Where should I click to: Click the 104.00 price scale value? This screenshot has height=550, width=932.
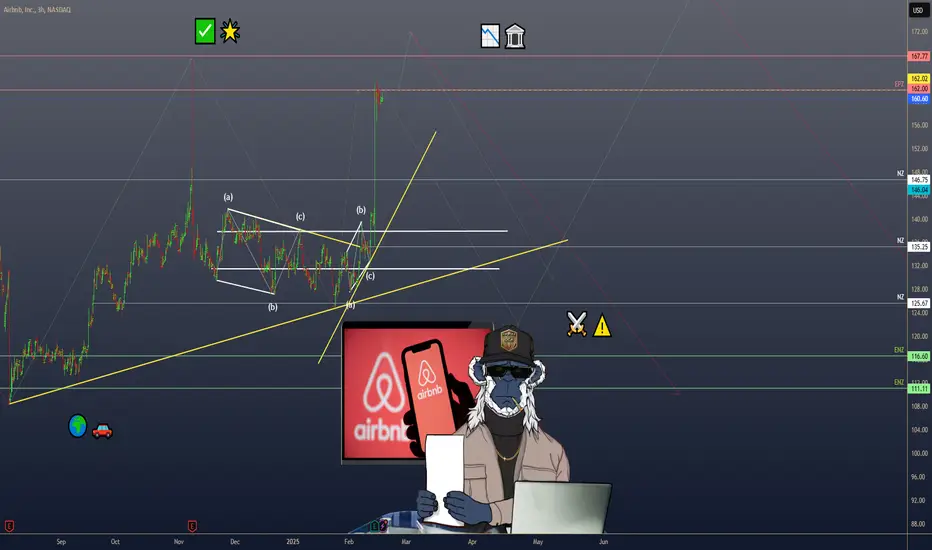(919, 429)
